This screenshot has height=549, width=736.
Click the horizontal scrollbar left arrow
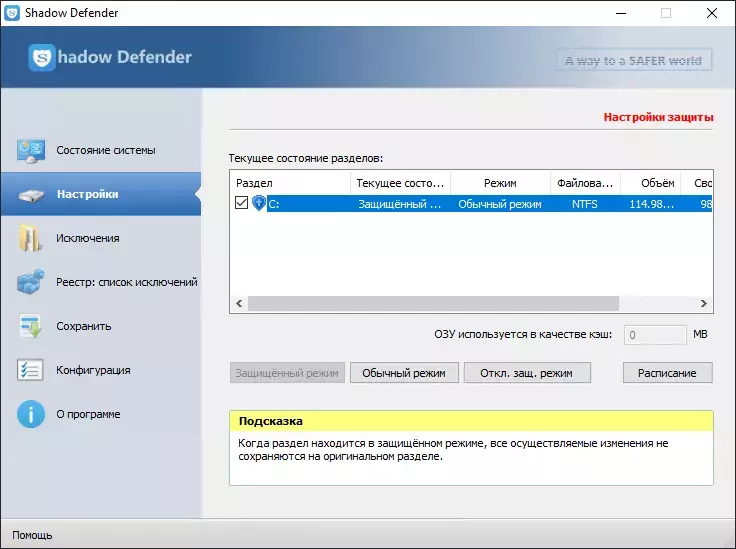pos(239,304)
